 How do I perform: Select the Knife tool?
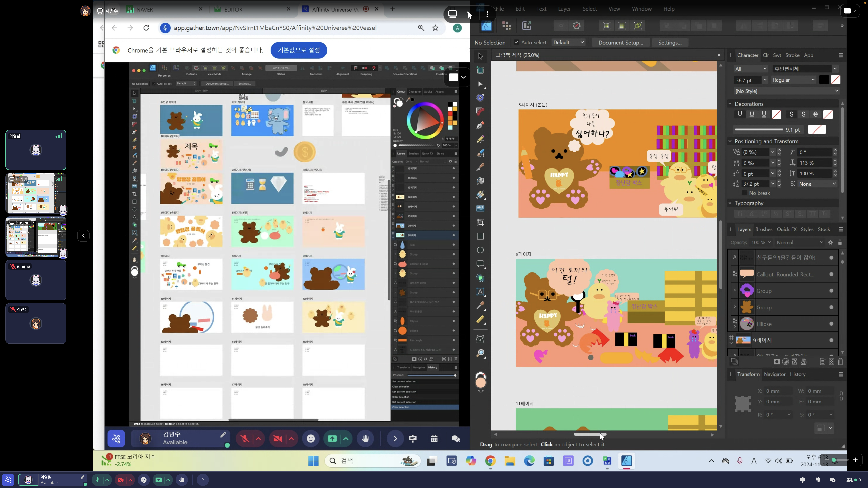480,167
